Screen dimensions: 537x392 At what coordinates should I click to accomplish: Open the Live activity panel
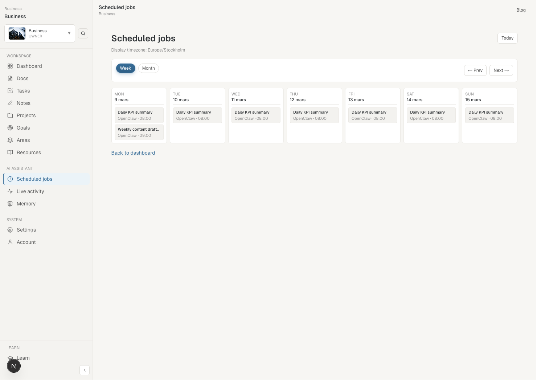tap(30, 191)
